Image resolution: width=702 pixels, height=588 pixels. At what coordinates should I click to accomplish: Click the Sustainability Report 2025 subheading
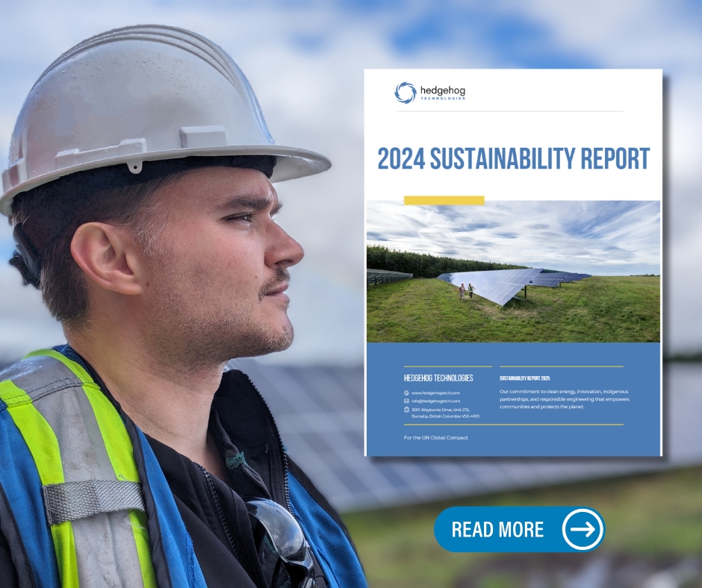524,378
